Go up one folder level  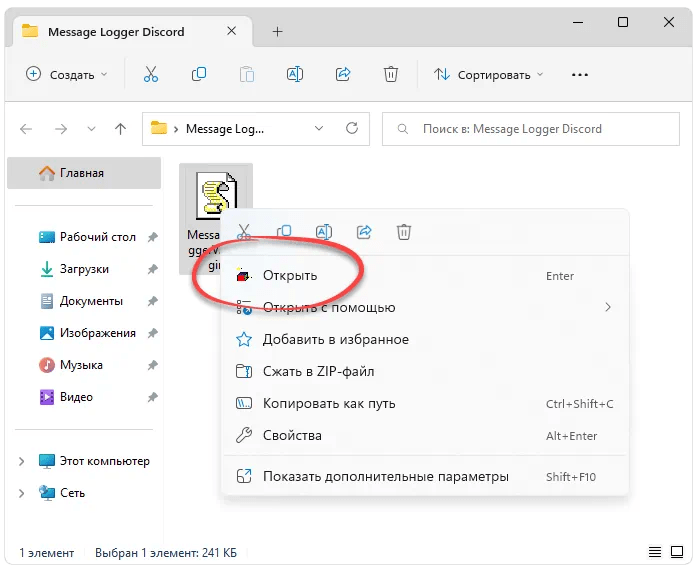coord(120,129)
